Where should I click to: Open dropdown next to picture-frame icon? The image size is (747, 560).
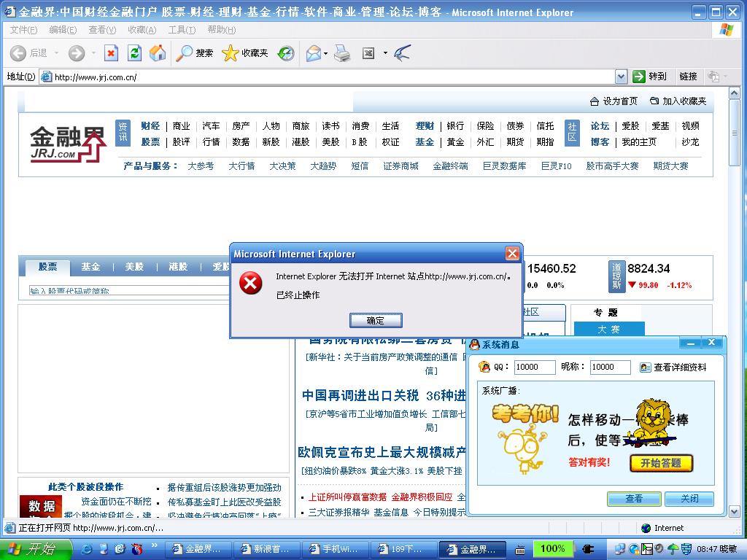click(x=385, y=53)
